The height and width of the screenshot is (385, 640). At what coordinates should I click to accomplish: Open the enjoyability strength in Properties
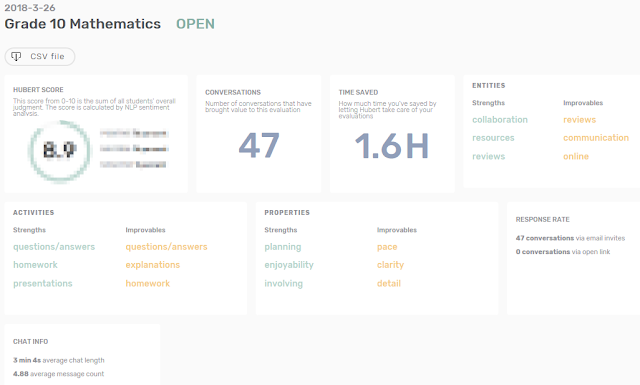click(289, 265)
